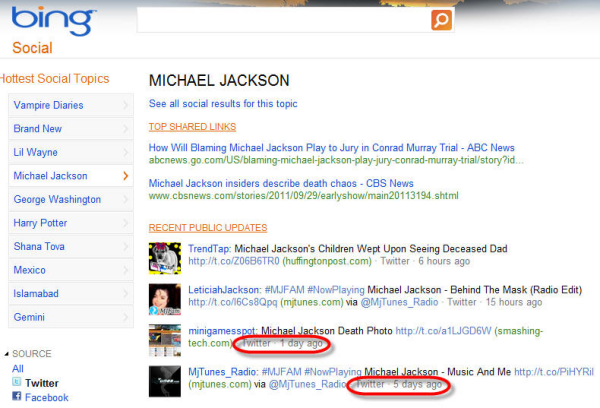Select Lil Wayne topic
Screen dimensions: 600x408
coord(71,152)
